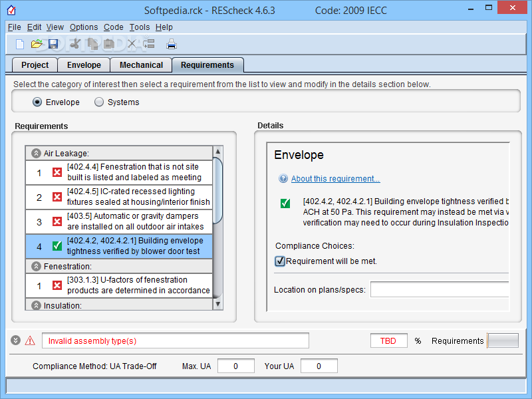The width and height of the screenshot is (532, 399).
Task: Click the green check icon in Details panel
Action: pyautogui.click(x=285, y=203)
